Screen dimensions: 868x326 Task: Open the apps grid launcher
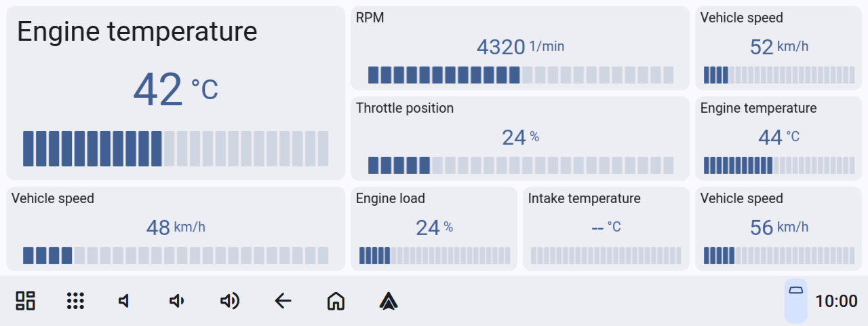pos(75,301)
